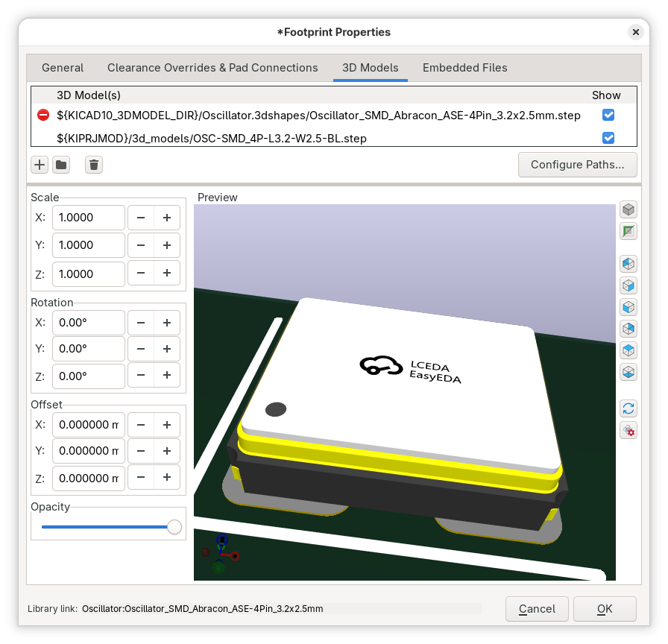Image resolution: width=668 pixels, height=644 pixels.
Task: Reload the 3D preview
Action: tap(628, 409)
